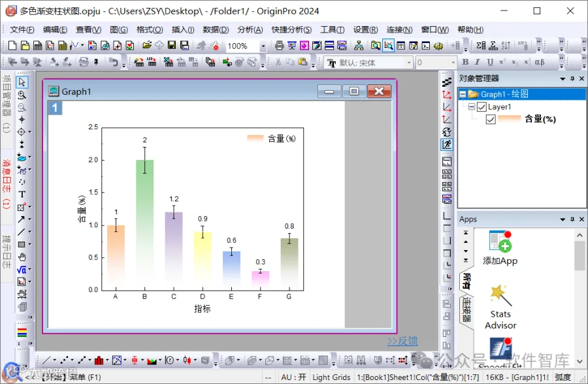This screenshot has width=588, height=384.
Task: Open the 分析(A) menu
Action: coord(250,29)
